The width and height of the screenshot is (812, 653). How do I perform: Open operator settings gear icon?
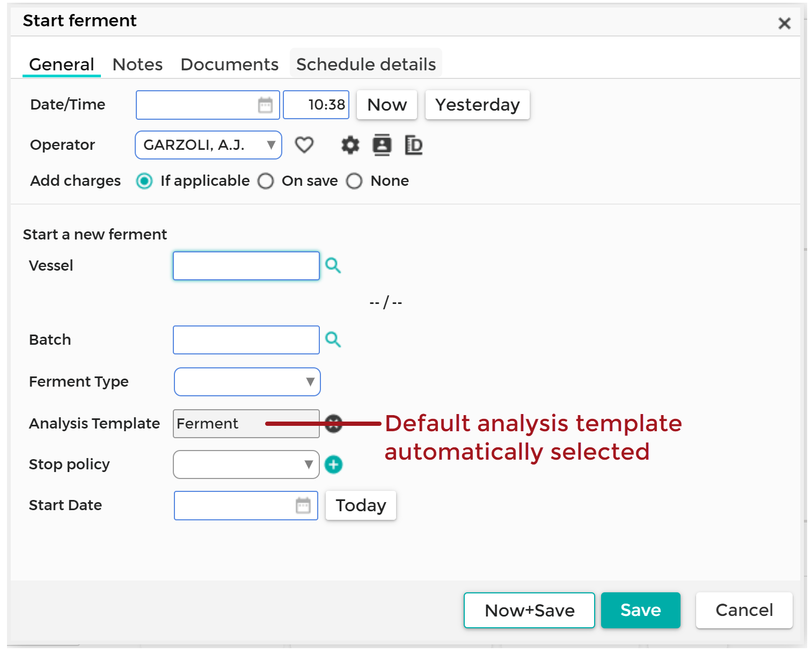click(x=350, y=145)
